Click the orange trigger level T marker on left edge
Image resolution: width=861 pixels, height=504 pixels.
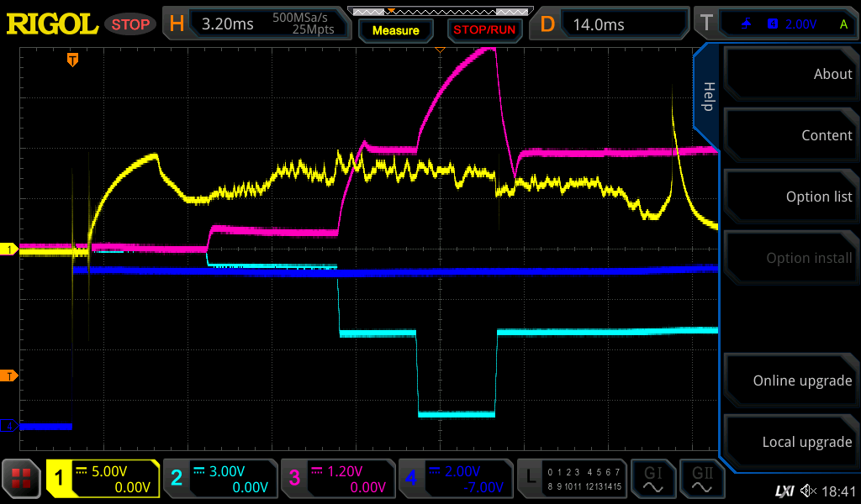click(9, 375)
